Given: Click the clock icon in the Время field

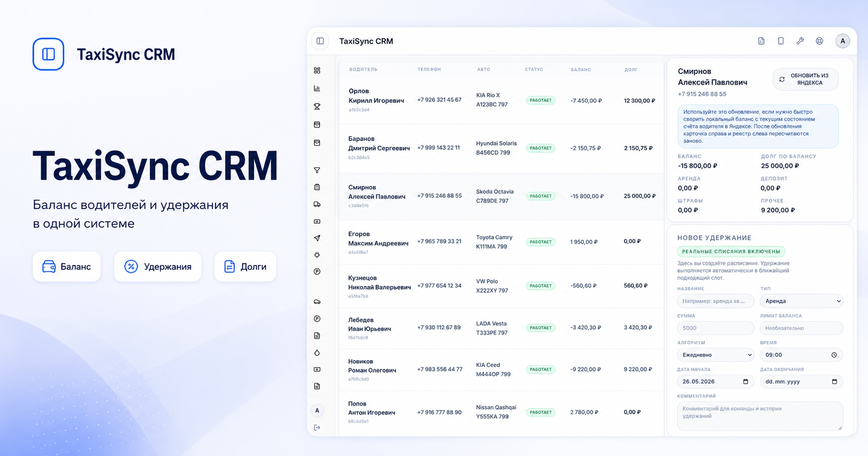Looking at the screenshot, I should click(x=834, y=355).
